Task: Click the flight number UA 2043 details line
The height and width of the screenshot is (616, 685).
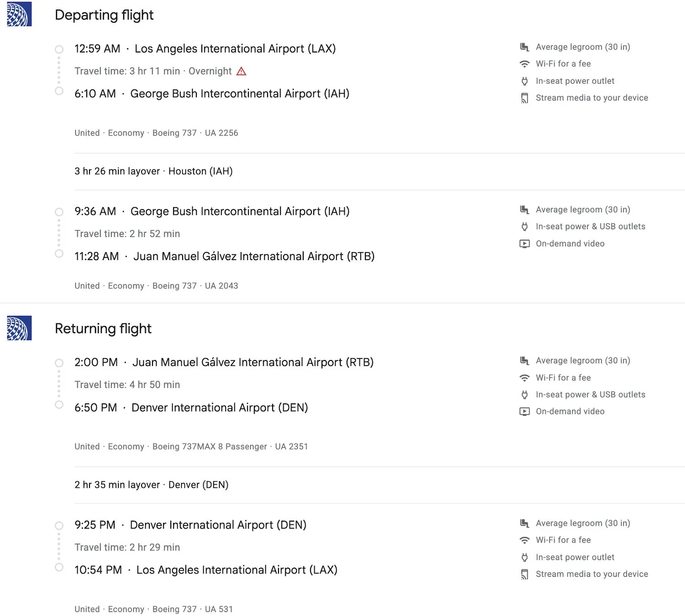Action: (x=156, y=286)
